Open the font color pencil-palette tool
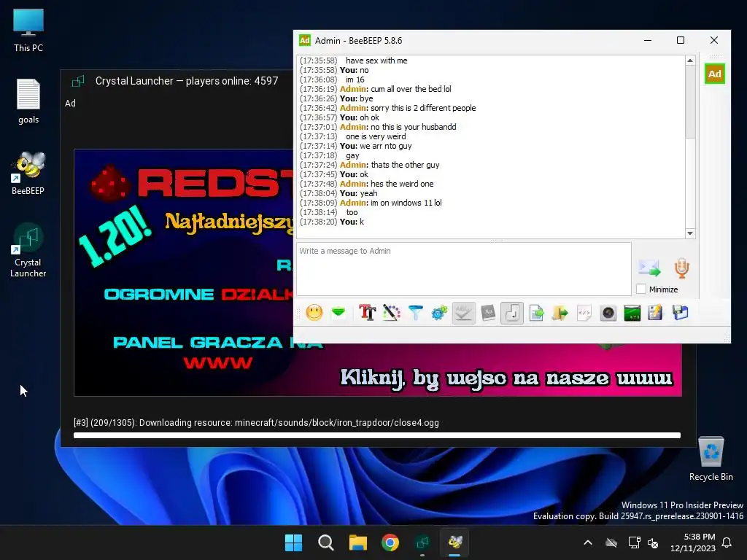Screen dimensions: 747x560 [392, 313]
